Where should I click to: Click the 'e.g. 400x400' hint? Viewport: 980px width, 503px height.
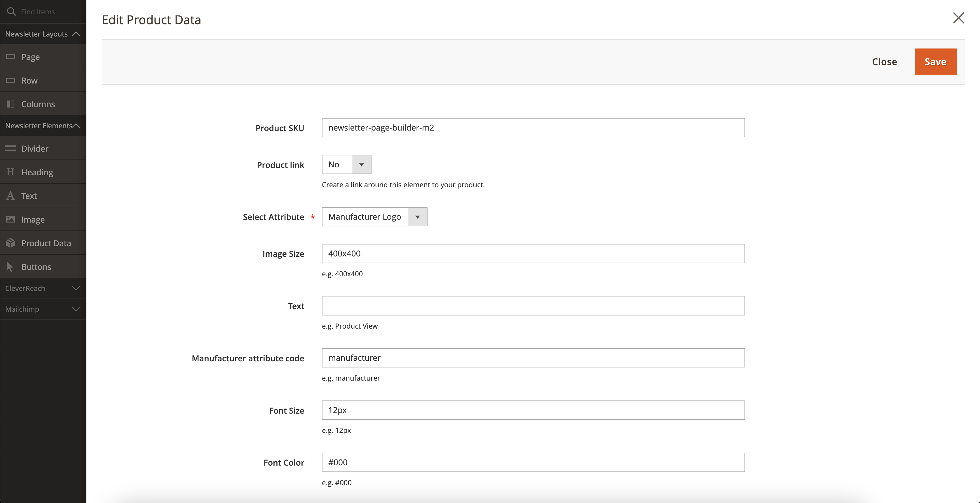[x=342, y=274]
